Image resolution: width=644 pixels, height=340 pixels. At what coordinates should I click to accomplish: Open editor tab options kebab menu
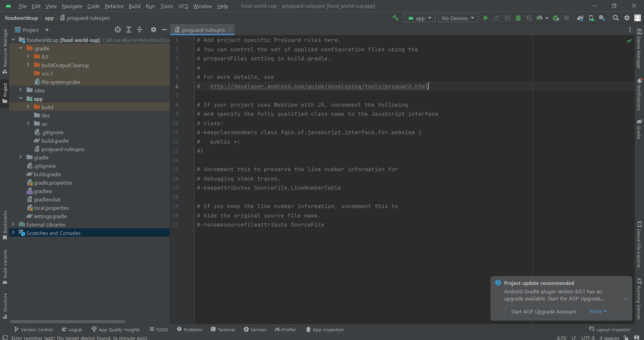(x=630, y=30)
